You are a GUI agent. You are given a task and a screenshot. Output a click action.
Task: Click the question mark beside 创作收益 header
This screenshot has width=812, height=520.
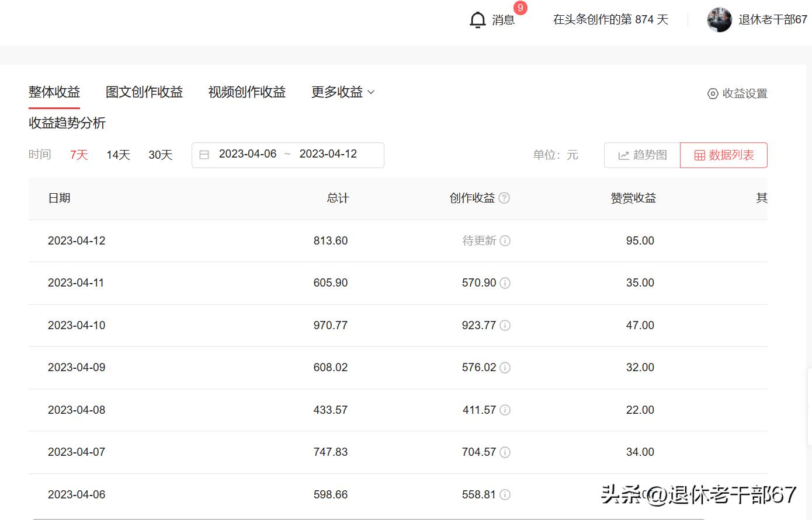coord(504,198)
